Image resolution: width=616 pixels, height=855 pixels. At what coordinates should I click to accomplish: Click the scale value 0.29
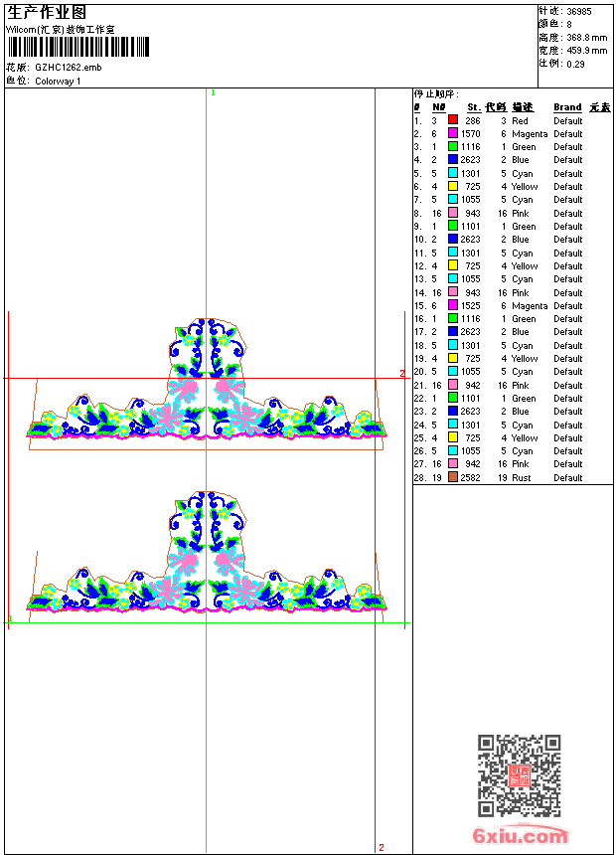pos(575,64)
